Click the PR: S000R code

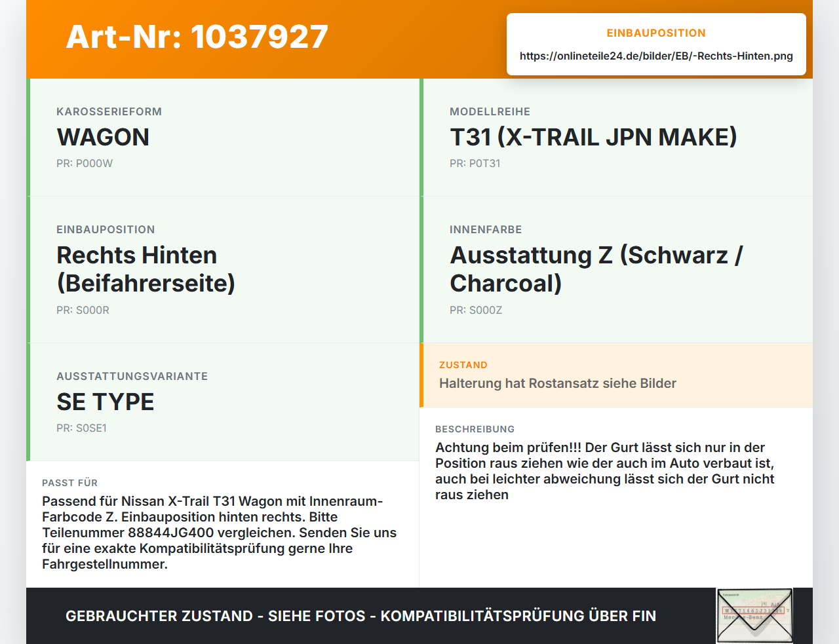83,311
